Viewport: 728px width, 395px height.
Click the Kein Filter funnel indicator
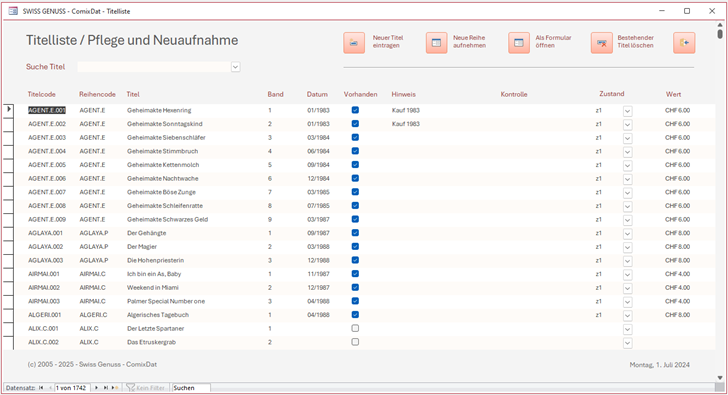(145, 388)
